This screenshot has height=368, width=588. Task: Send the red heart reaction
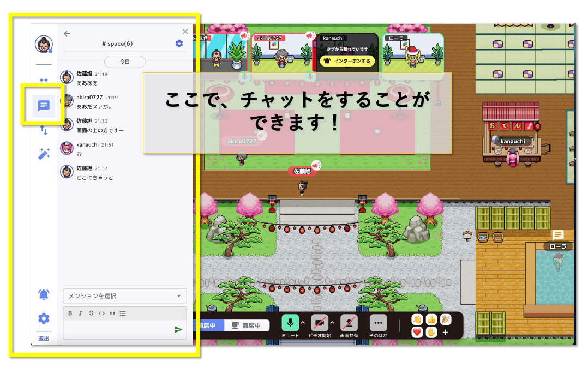click(417, 332)
